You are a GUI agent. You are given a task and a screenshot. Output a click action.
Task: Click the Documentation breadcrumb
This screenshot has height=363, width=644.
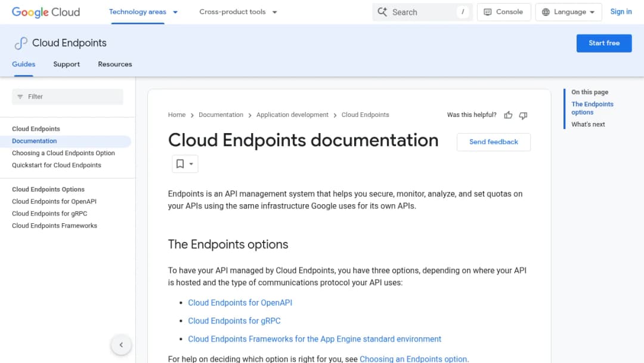click(221, 115)
